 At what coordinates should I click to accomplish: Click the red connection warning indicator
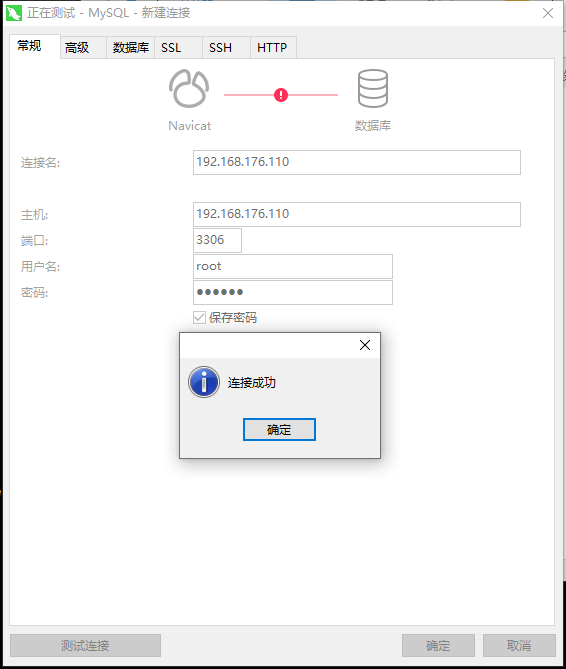click(281, 95)
